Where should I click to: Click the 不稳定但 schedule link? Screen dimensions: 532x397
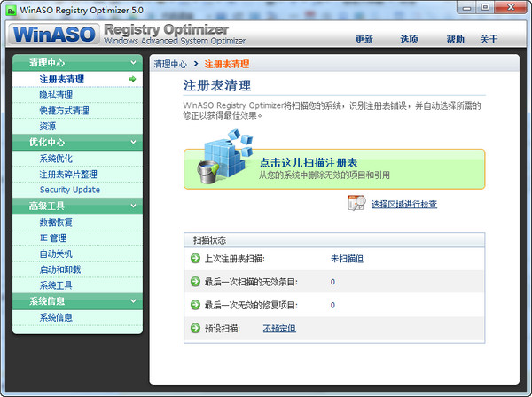[x=279, y=329]
